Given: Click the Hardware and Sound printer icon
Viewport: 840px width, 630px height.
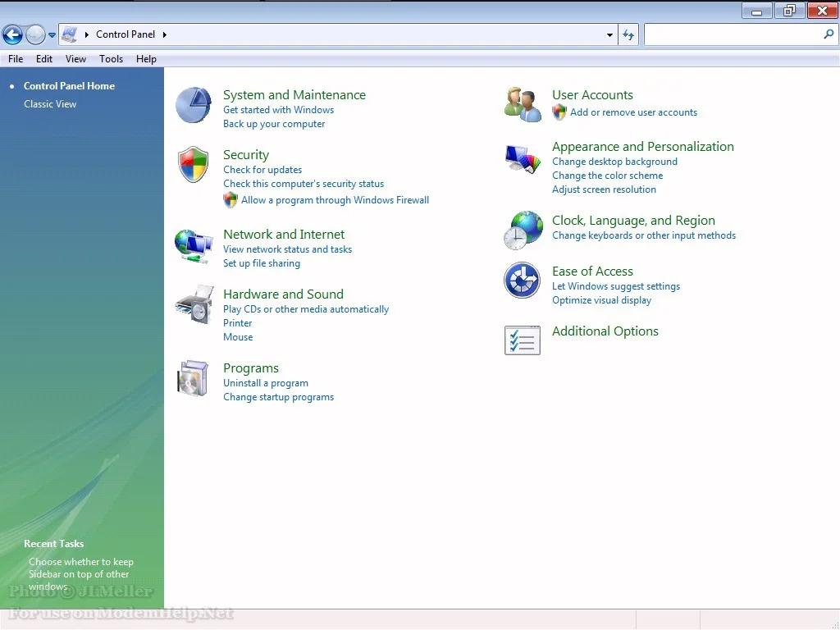Looking at the screenshot, I should 194,305.
